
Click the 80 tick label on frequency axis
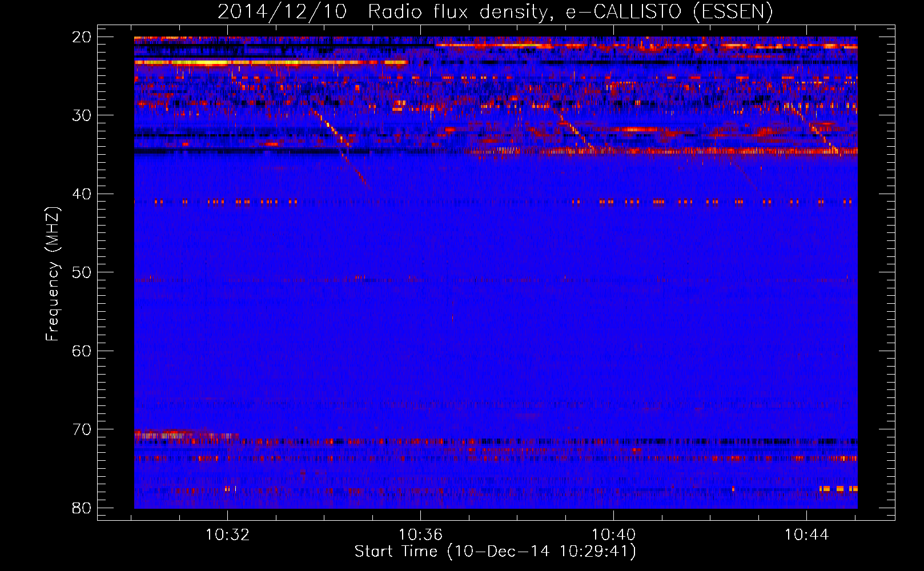click(82, 508)
